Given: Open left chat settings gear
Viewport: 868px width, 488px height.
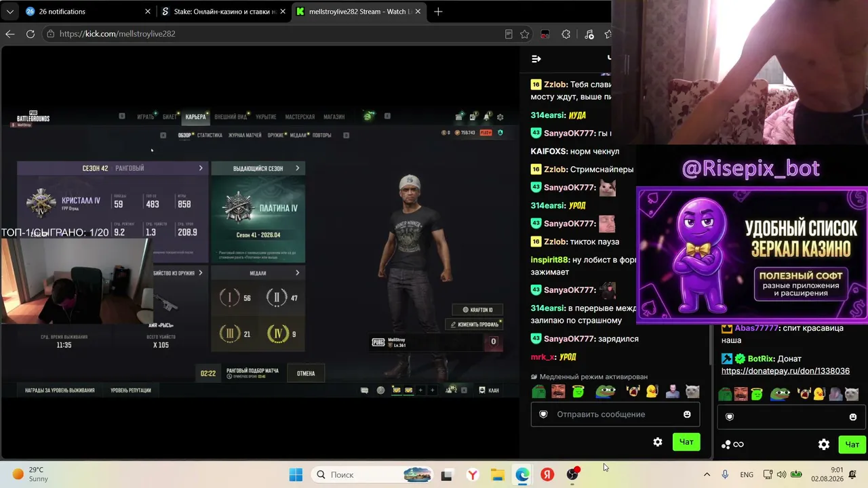Looking at the screenshot, I should coord(658,442).
